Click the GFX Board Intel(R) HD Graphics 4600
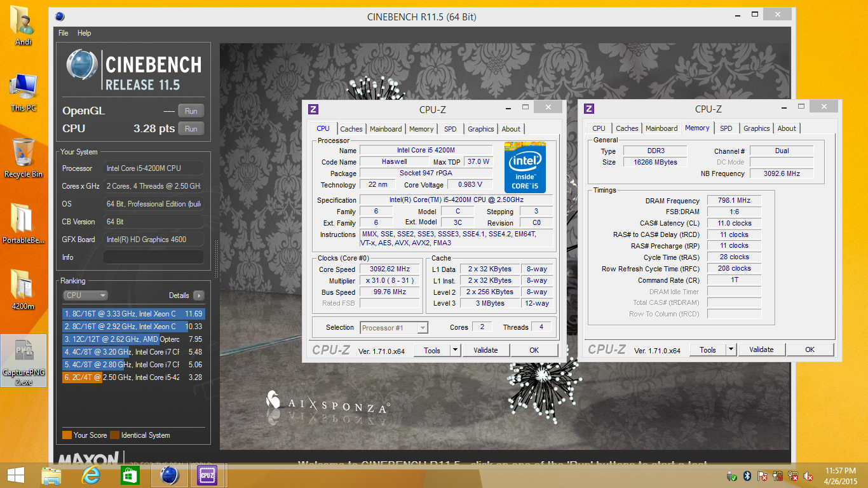Viewport: 868px width, 488px height. 154,240
